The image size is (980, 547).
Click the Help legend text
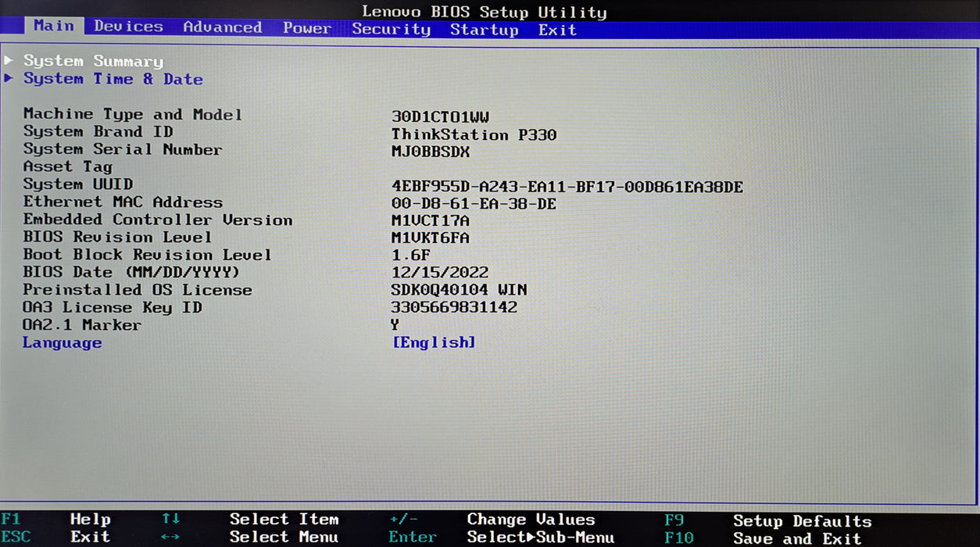pyautogui.click(x=91, y=519)
